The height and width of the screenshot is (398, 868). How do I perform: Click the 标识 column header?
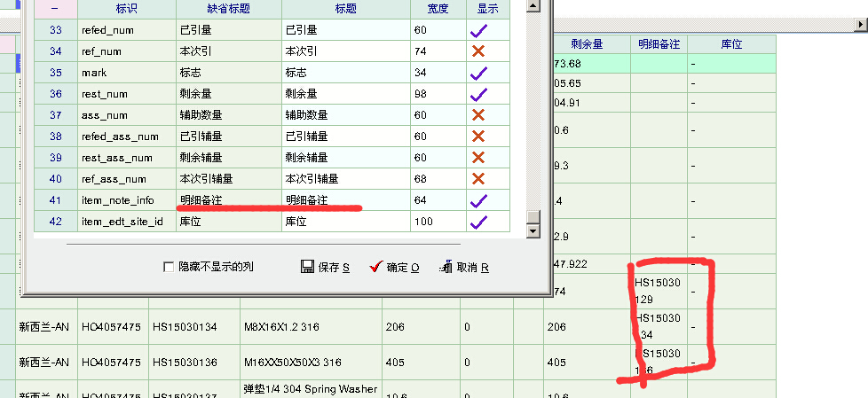coord(125,9)
